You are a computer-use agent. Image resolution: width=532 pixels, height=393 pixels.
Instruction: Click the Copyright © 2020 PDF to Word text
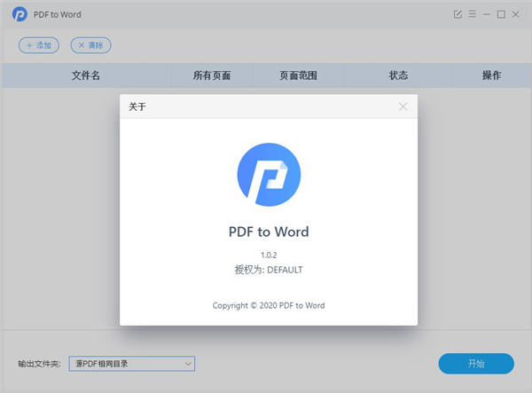pyautogui.click(x=269, y=305)
